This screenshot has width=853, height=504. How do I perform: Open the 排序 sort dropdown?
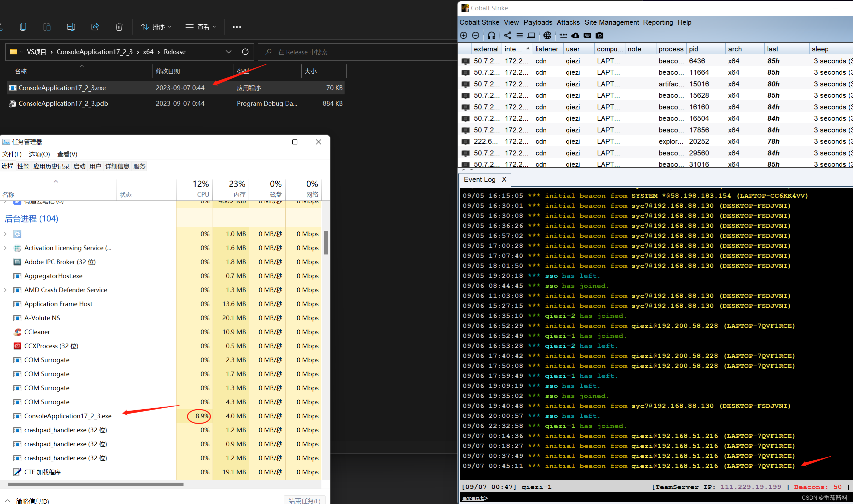[156, 27]
